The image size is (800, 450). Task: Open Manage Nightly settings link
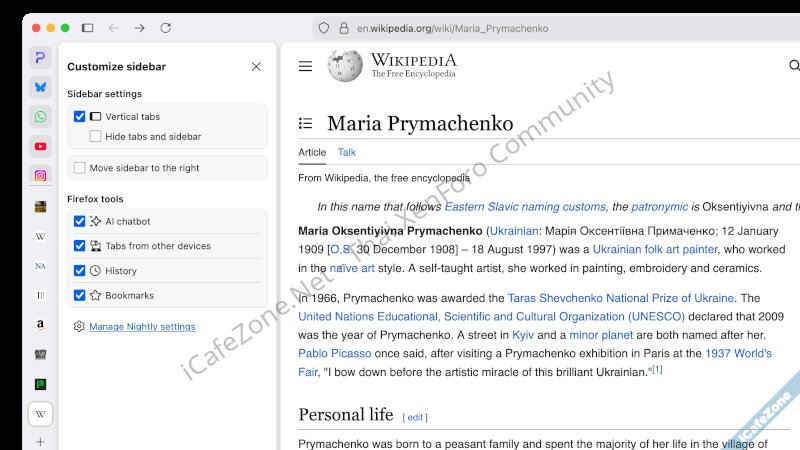click(142, 327)
